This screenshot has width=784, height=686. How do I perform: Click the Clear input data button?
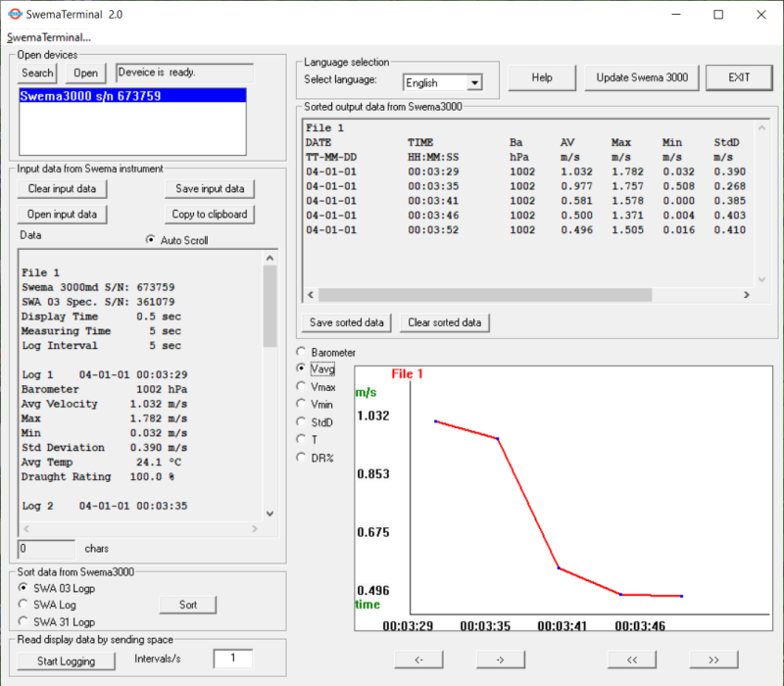[x=62, y=189]
